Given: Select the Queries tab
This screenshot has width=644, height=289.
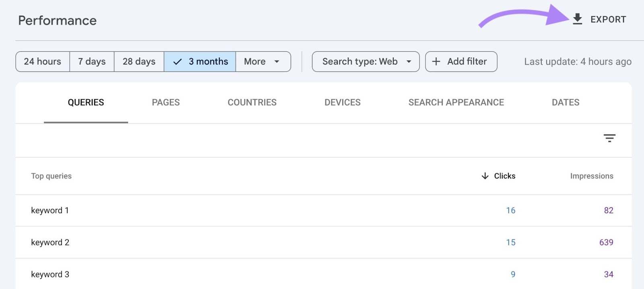Looking at the screenshot, I should pos(86,102).
